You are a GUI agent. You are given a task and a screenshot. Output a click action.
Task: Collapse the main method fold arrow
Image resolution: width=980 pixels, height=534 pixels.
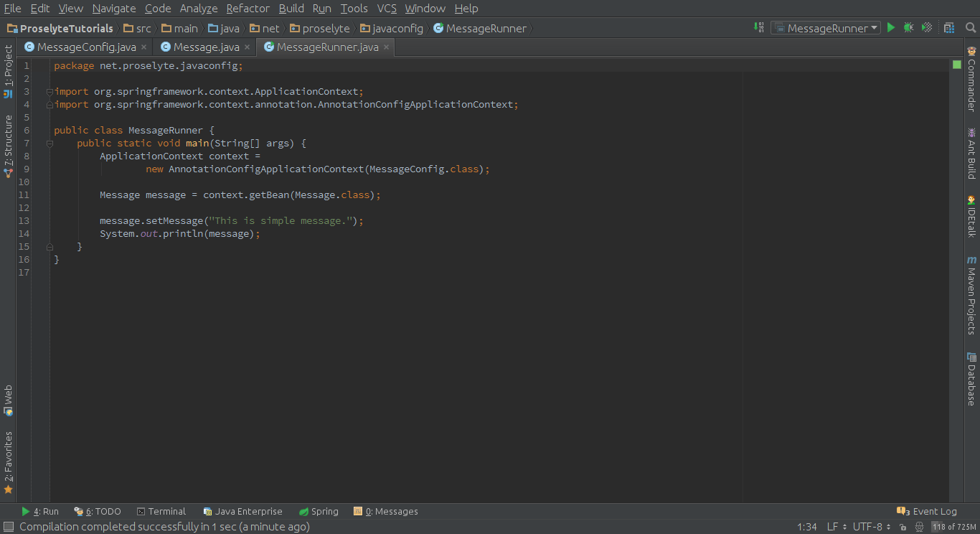click(x=49, y=143)
